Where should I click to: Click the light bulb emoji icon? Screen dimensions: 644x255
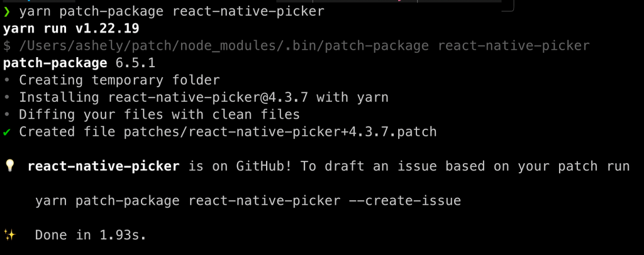coord(10,166)
